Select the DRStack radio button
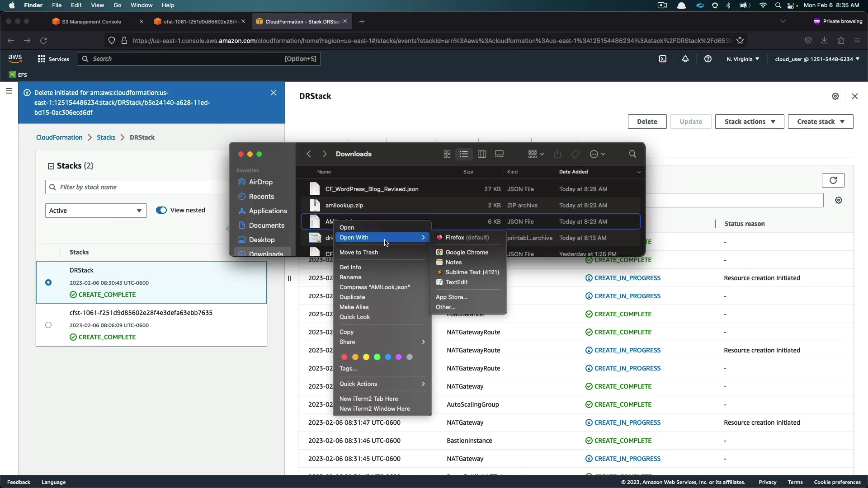 [48, 282]
